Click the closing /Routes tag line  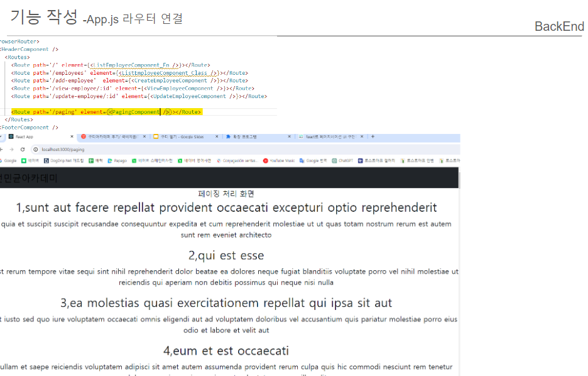coord(19,119)
